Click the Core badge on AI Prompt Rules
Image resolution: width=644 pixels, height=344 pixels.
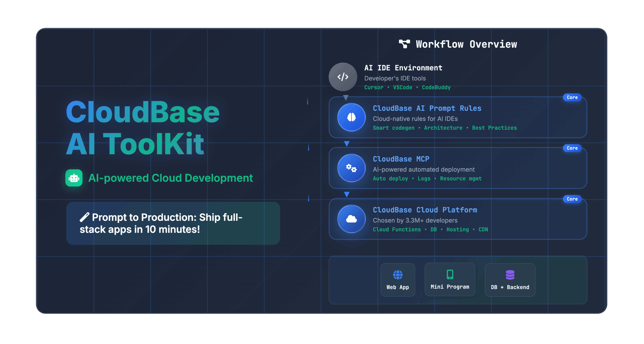click(572, 97)
